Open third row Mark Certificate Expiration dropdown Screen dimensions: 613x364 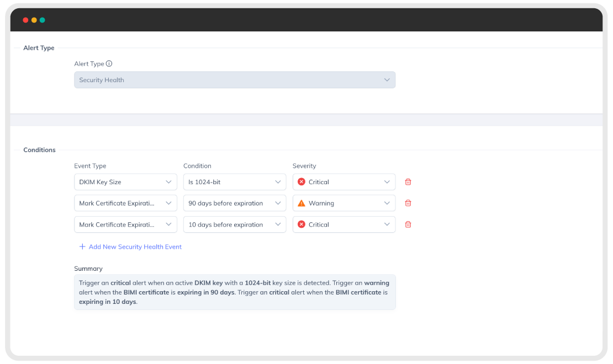[125, 224]
